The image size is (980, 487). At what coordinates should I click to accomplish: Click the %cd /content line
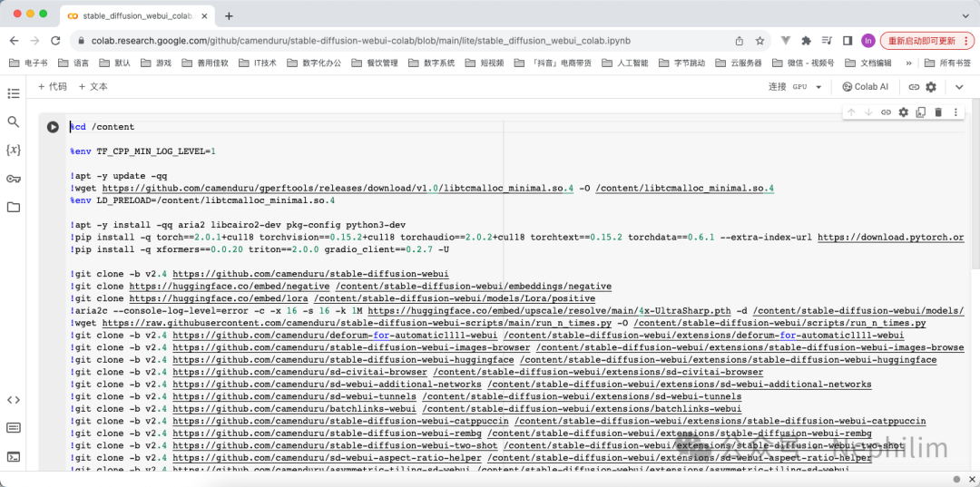click(x=102, y=127)
